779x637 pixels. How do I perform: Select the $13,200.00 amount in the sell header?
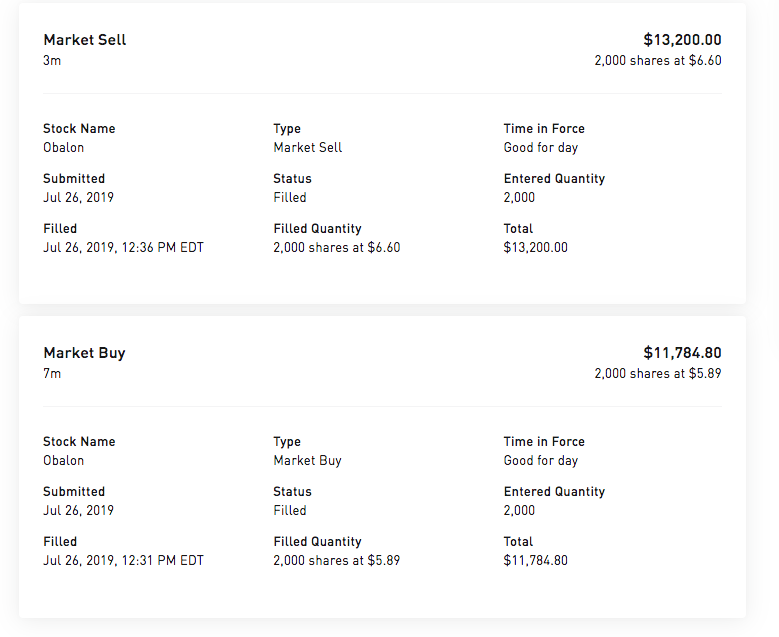click(682, 40)
